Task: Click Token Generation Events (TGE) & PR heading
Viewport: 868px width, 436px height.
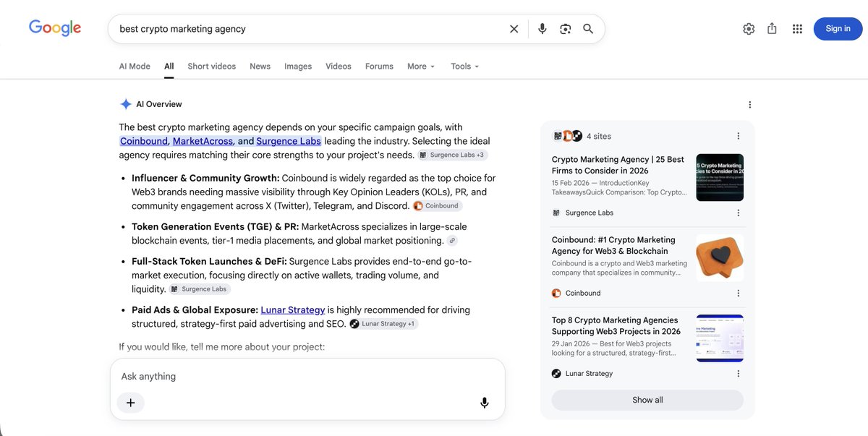Action: click(x=215, y=226)
